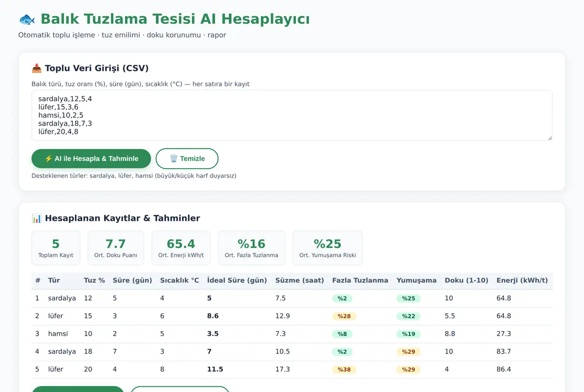Click the 'Tuz %' column header
The width and height of the screenshot is (584, 392).
tap(94, 280)
